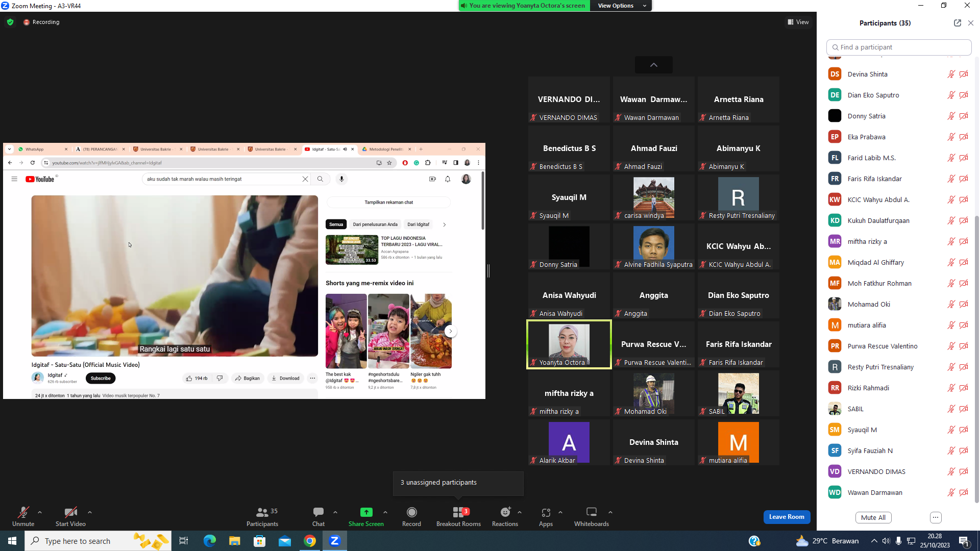The image size is (980, 551).
Task: Close the Participants panel
Action: coord(971,23)
